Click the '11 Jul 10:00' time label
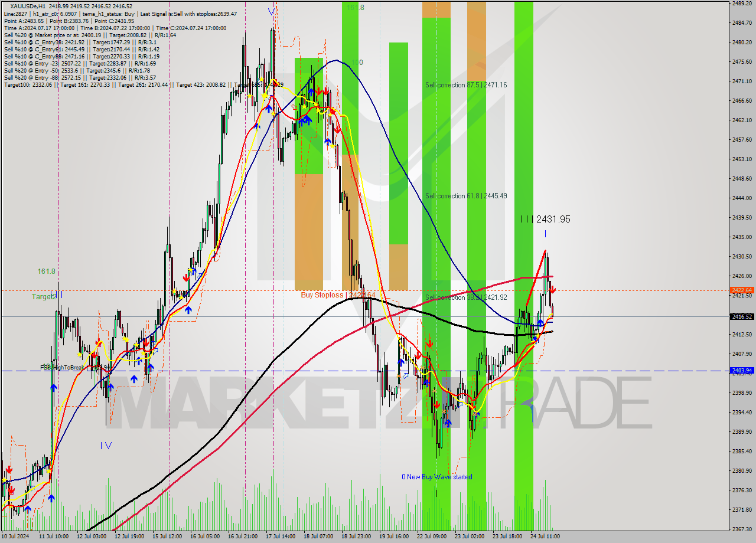The image size is (756, 543). pos(54,537)
